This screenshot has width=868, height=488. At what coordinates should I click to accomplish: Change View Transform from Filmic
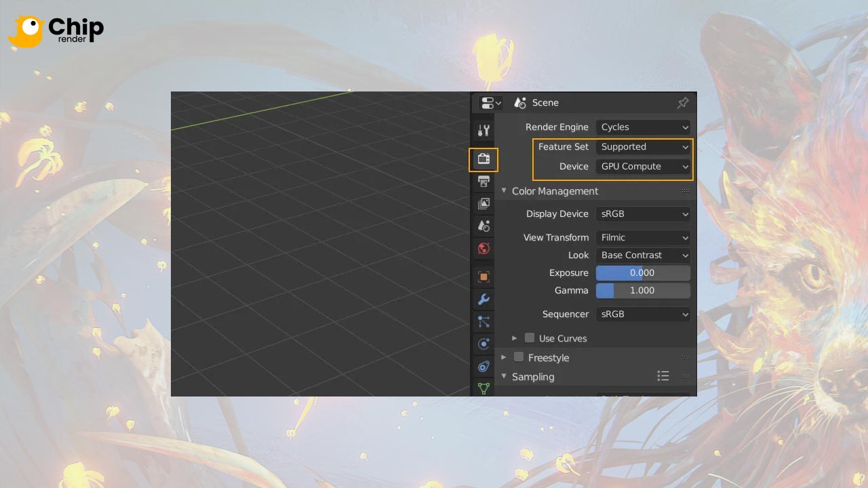[643, 237]
